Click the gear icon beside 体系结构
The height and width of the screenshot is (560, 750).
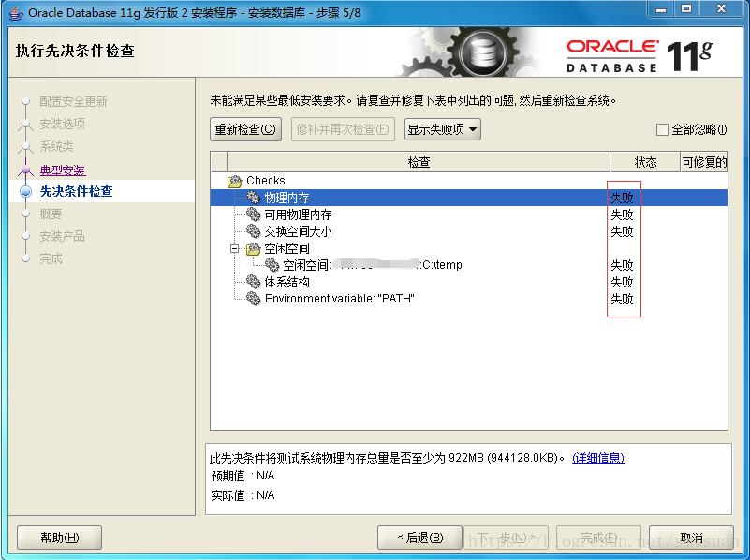[x=253, y=282]
